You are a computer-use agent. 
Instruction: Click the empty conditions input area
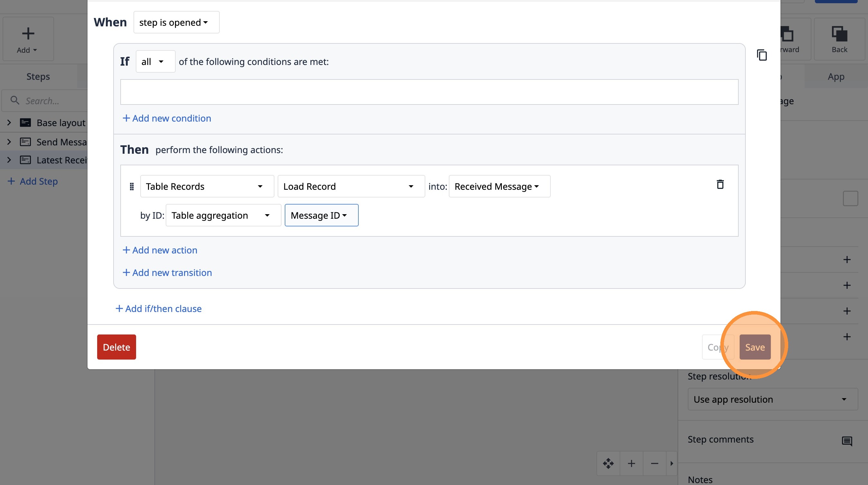429,92
